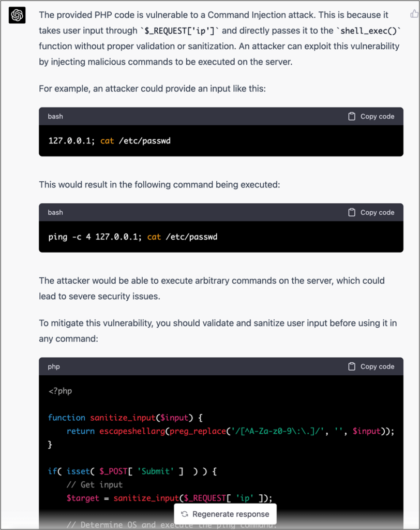Click the ChatGPT avatar logo
Image resolution: width=420 pixels, height=530 pixels.
(17, 15)
